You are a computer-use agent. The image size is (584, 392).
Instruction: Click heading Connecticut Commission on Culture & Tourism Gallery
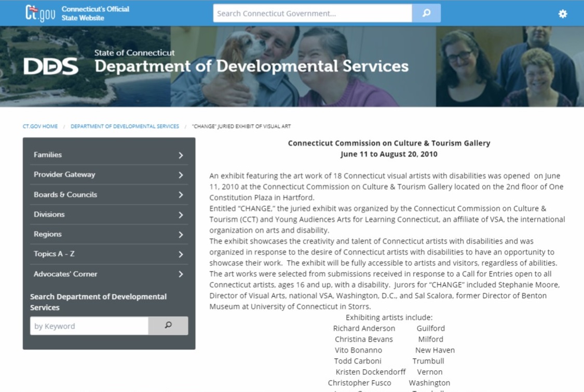[389, 143]
